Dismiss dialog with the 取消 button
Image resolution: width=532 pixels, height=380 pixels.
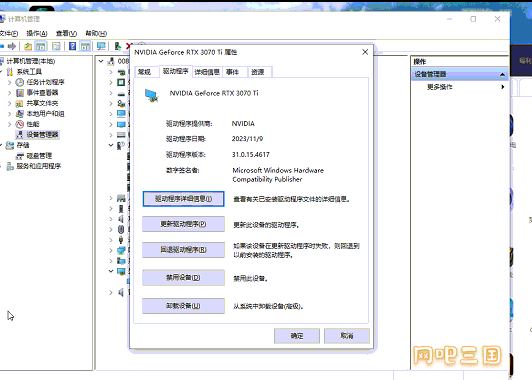347,336
